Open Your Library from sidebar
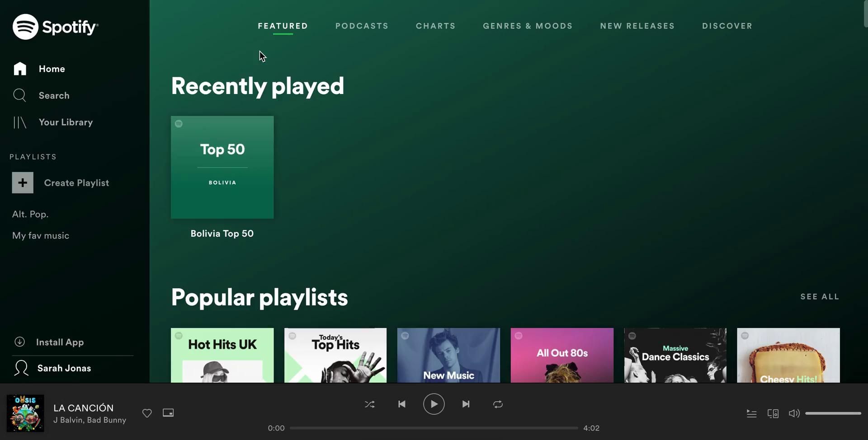This screenshot has width=868, height=440. [x=65, y=122]
